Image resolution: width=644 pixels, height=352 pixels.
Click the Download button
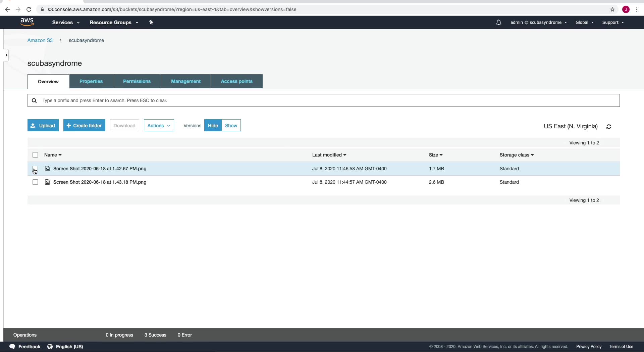124,126
